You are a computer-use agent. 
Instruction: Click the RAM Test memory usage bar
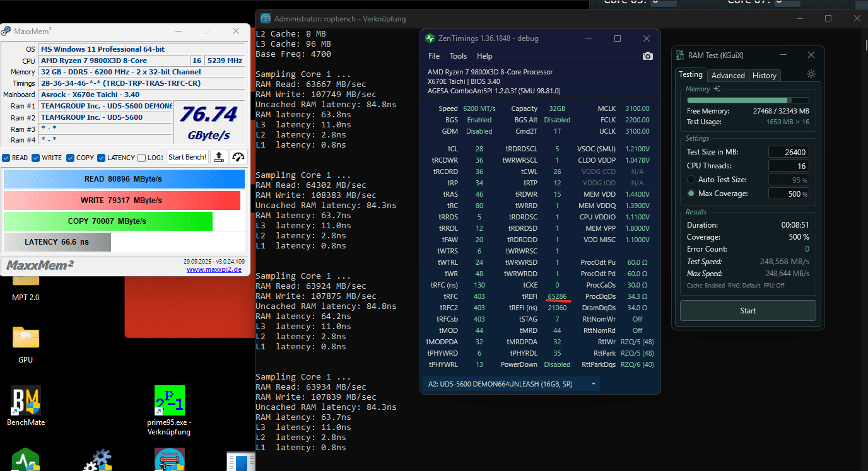coord(748,100)
